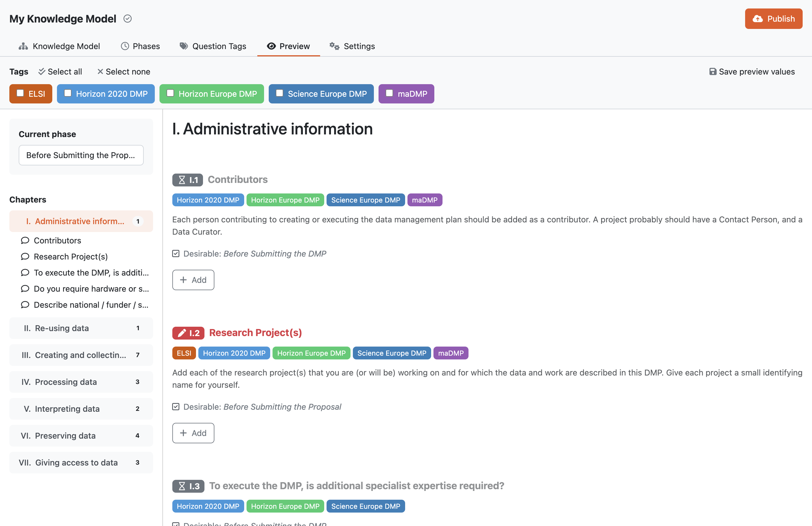Select the Preview tab
The width and height of the screenshot is (812, 526).
[289, 46]
